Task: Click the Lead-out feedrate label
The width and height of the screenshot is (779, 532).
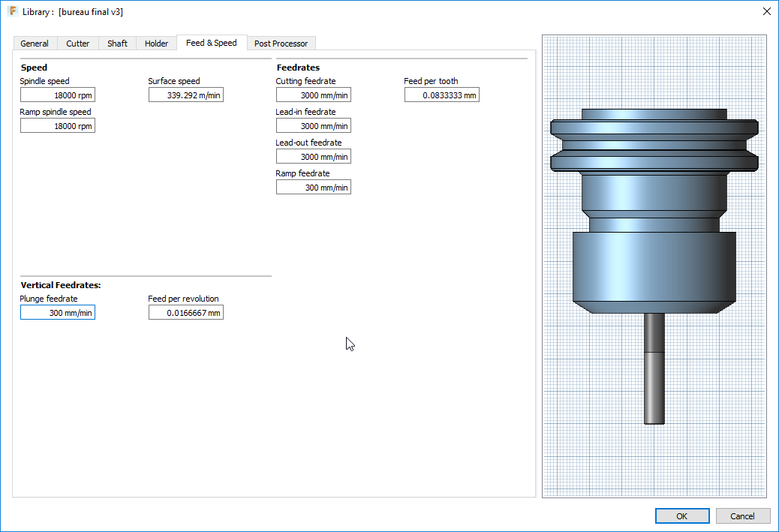Action: coord(308,143)
